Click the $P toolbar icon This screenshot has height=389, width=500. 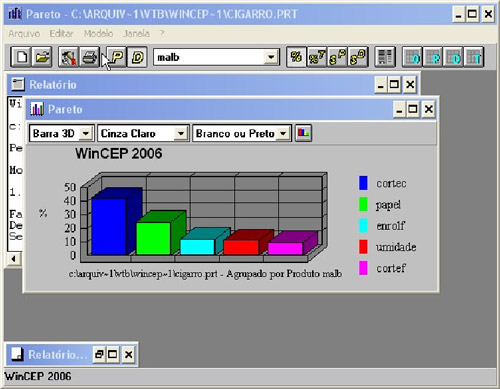pos(337,57)
